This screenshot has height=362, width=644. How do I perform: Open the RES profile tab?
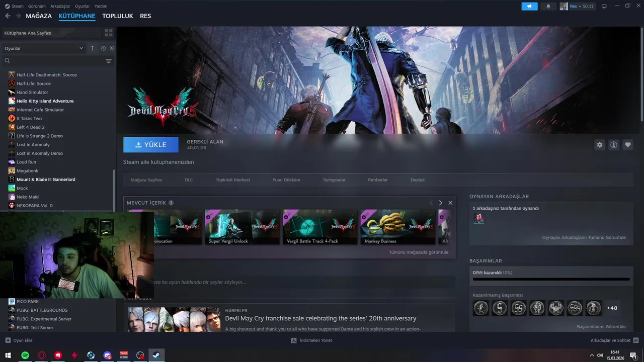pos(145,16)
